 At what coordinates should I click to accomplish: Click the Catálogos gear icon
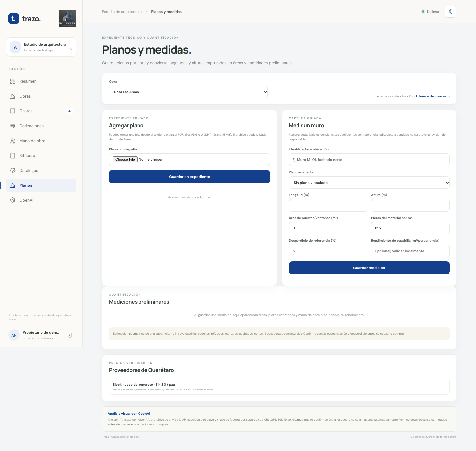coord(13,171)
